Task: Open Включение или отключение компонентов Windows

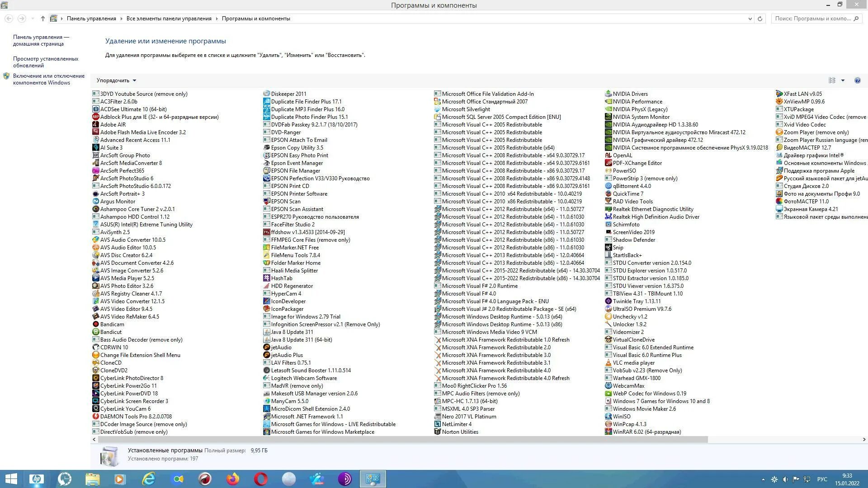Action: click(48, 79)
